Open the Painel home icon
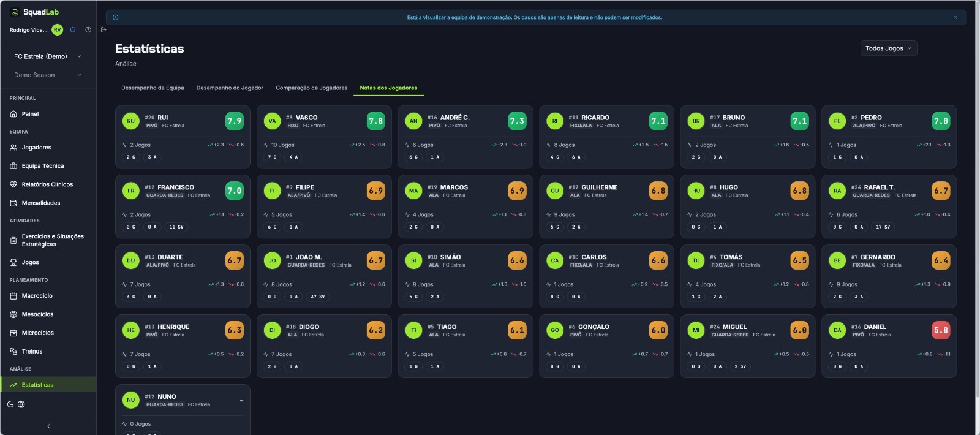The height and width of the screenshot is (435, 980). pyautogui.click(x=13, y=114)
